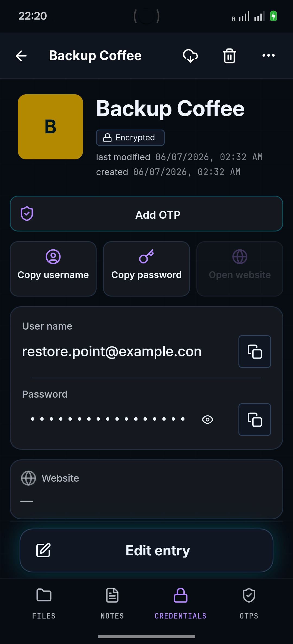Go back using the arrow icon
This screenshot has width=293, height=644.
(x=21, y=56)
